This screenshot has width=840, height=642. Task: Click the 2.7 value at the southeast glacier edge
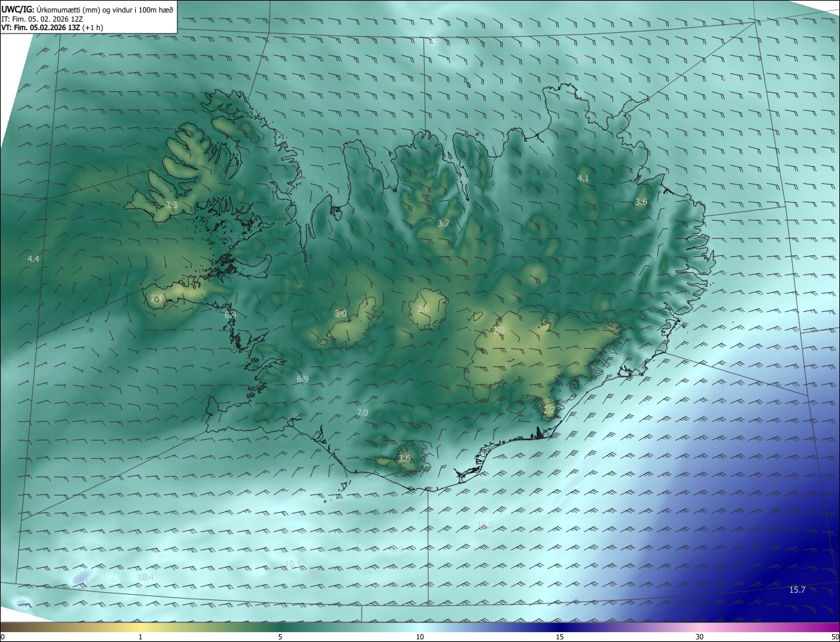549,411
